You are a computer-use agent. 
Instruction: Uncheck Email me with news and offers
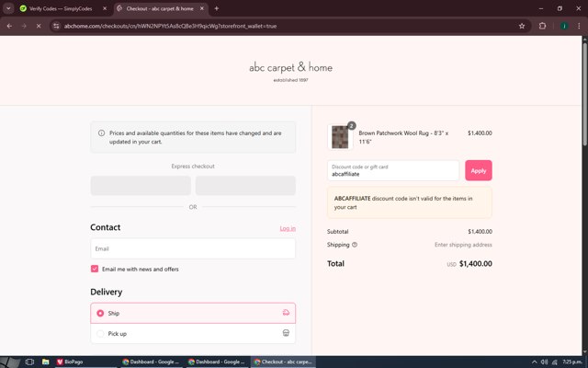pyautogui.click(x=95, y=269)
